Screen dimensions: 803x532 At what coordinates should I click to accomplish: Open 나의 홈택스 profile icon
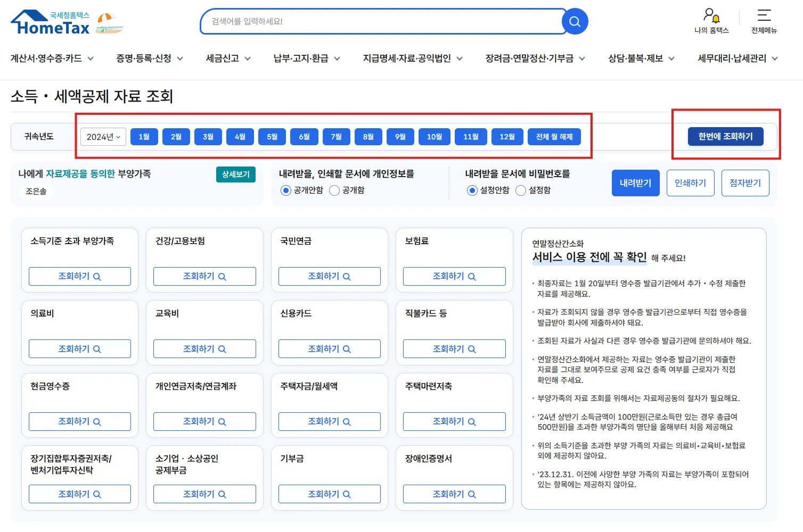click(711, 21)
